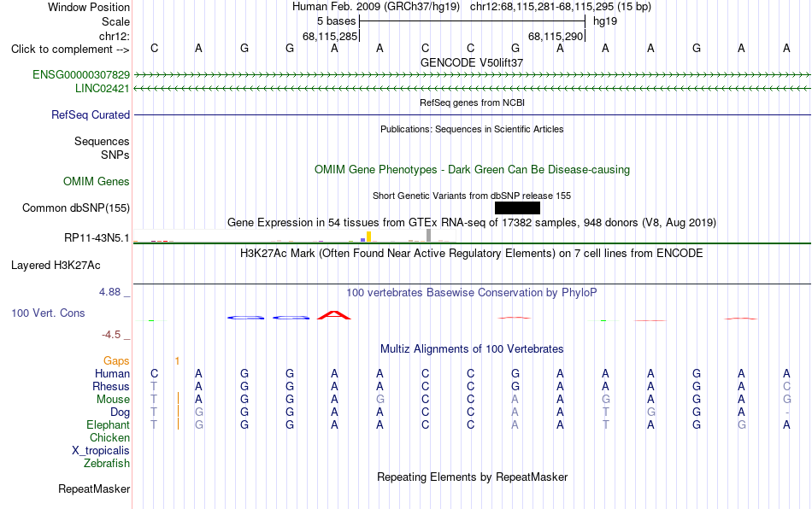
Task: Click the GTEx Gene Expression in 54 tissues title
Action: [x=472, y=222]
